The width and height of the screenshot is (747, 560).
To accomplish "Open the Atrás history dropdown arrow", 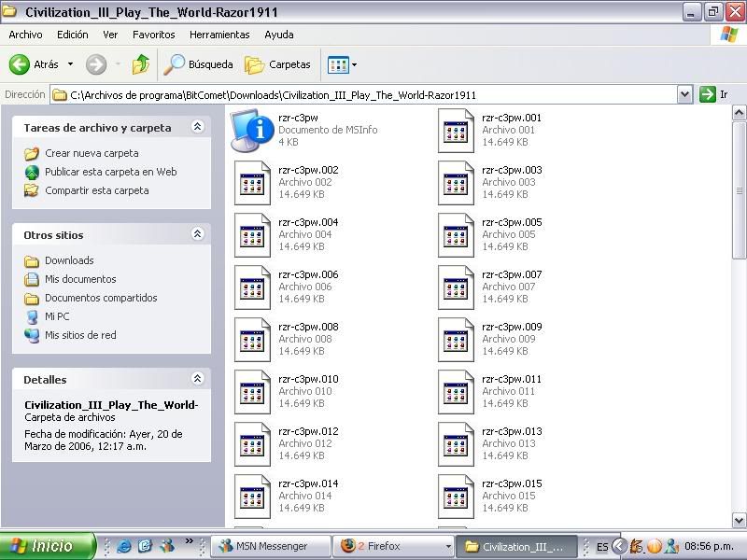I will click(x=71, y=64).
